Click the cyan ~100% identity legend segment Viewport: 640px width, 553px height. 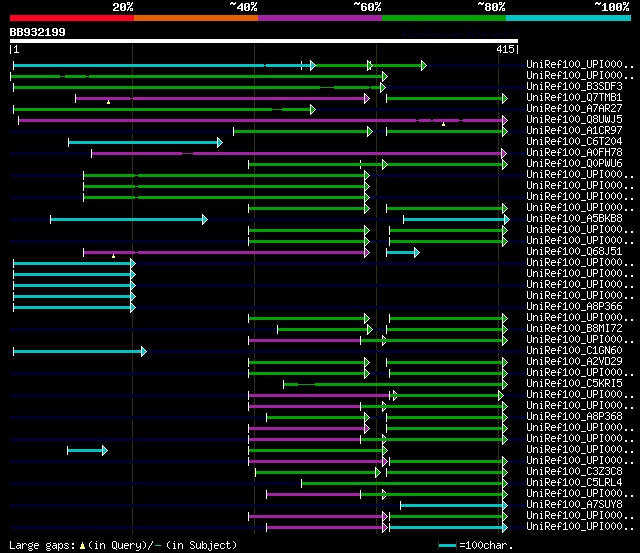click(569, 18)
